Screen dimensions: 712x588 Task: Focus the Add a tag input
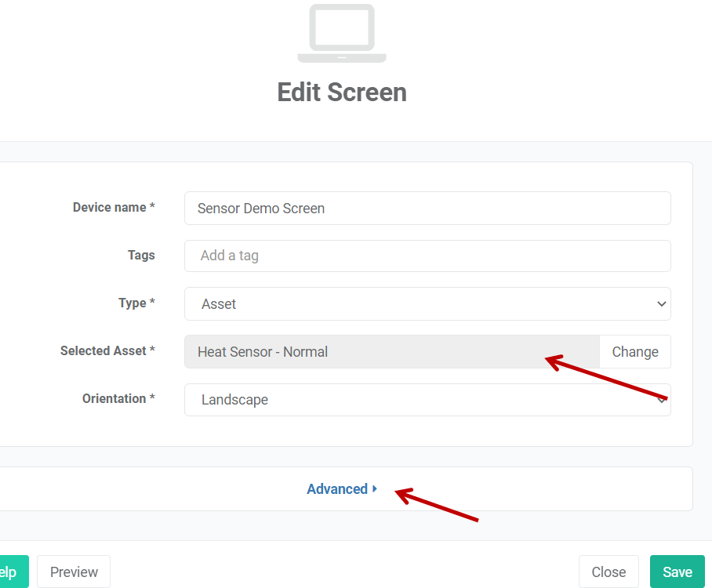pyautogui.click(x=427, y=256)
